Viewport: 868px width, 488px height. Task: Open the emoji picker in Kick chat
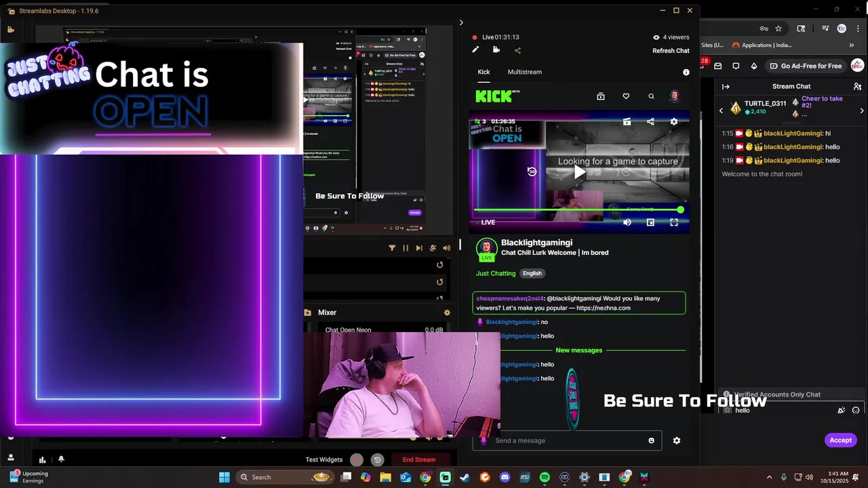[x=652, y=441]
